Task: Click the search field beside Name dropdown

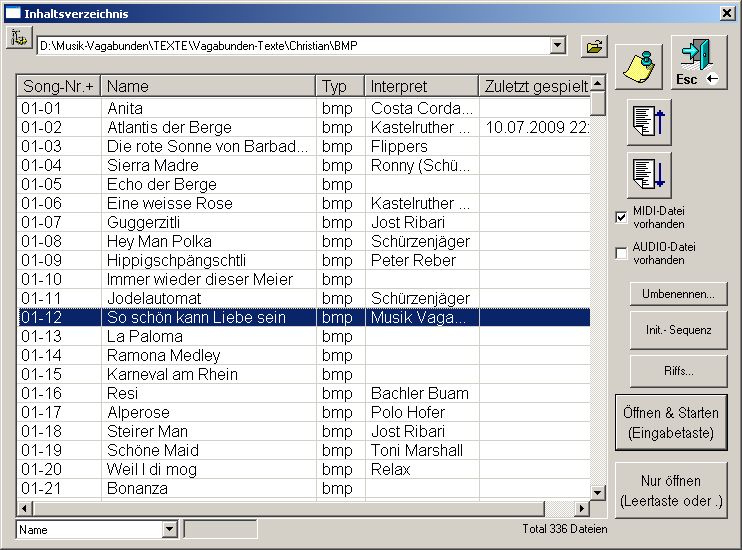Action: tap(221, 529)
